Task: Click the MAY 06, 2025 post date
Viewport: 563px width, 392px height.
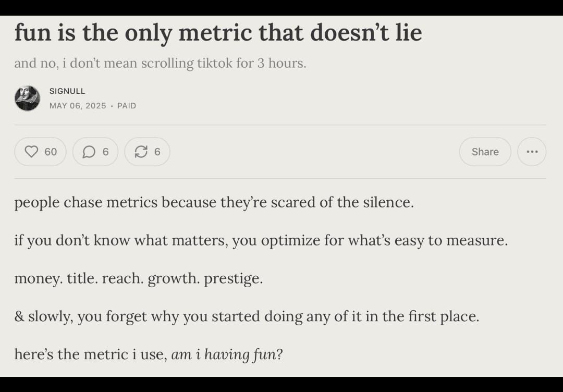Action: tap(78, 105)
